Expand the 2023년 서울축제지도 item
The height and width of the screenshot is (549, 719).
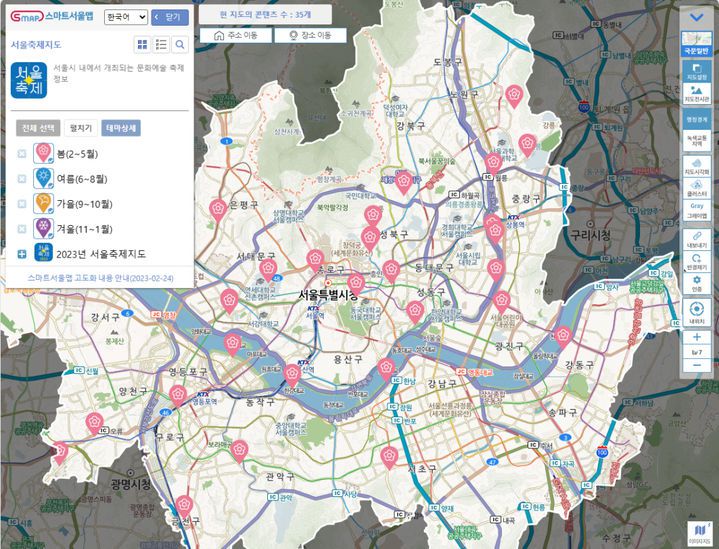pos(22,254)
